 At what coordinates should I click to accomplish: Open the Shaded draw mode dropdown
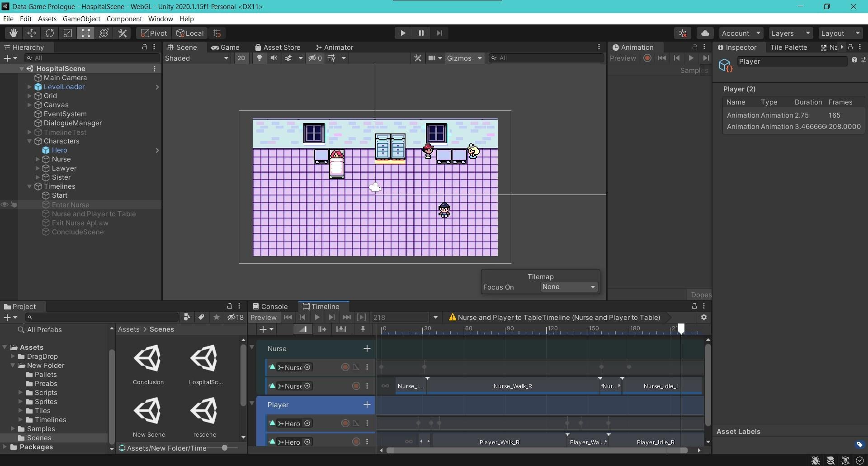pyautogui.click(x=197, y=58)
